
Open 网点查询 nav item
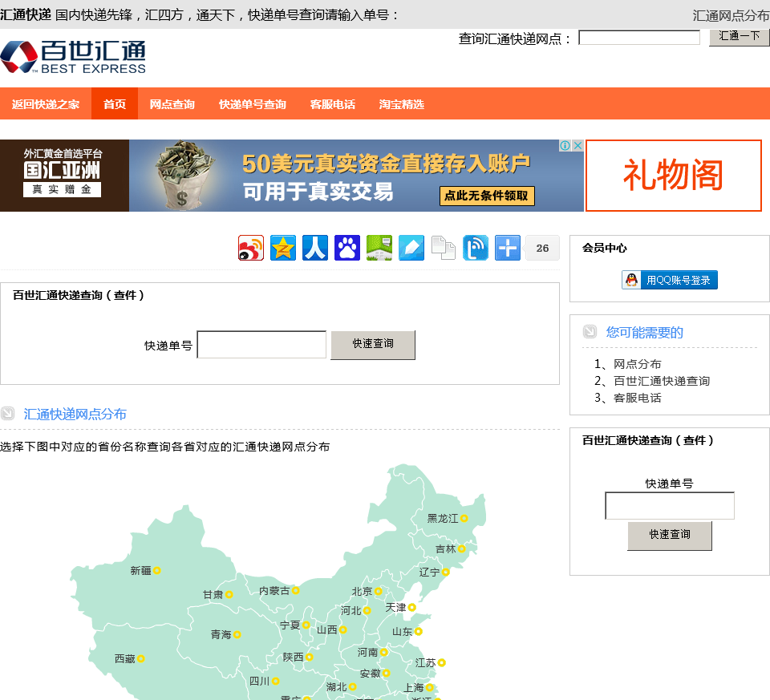pyautogui.click(x=172, y=104)
